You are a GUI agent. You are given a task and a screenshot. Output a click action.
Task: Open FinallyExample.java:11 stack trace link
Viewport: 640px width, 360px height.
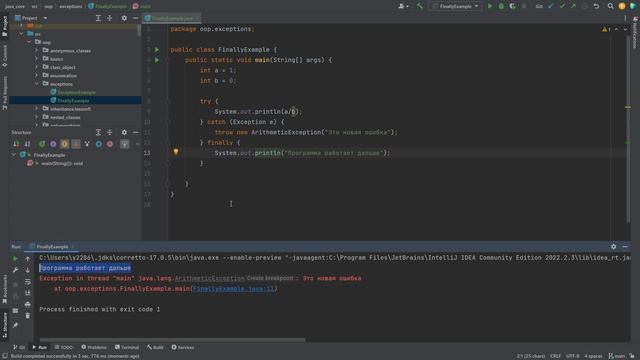[x=233, y=289]
